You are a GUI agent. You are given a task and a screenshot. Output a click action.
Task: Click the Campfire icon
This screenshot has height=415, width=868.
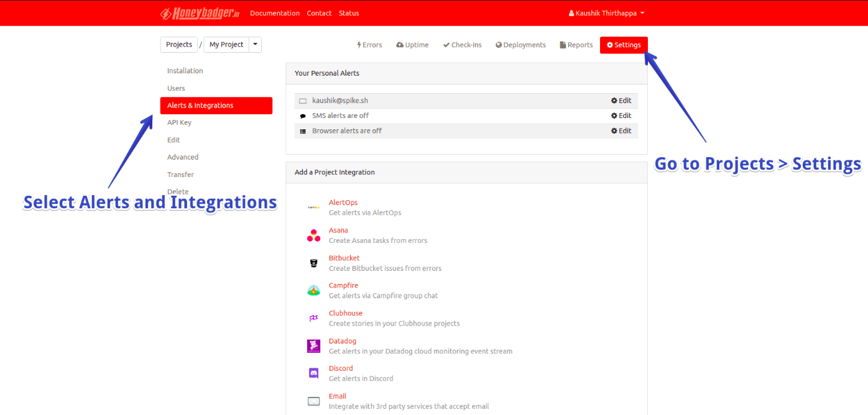(313, 291)
